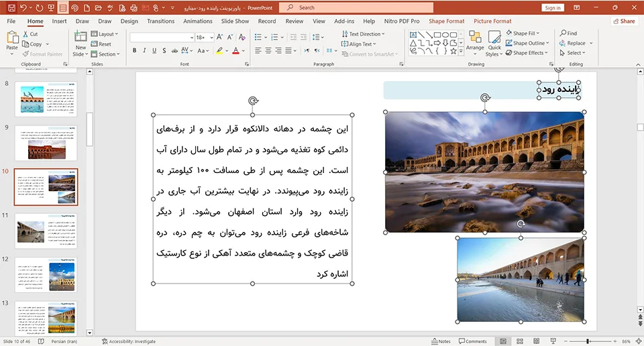The width and height of the screenshot is (644, 346).
Task: Click the Sign in button
Action: 552,8
